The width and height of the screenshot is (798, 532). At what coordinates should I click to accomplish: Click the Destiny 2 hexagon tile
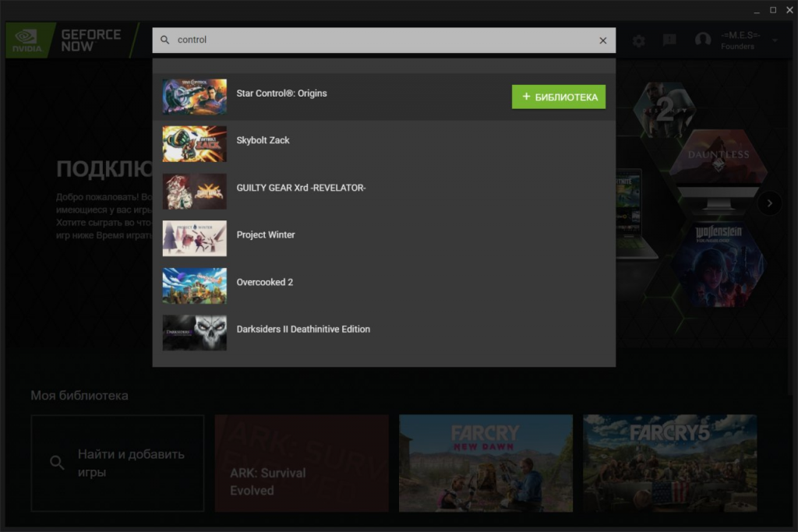point(664,110)
